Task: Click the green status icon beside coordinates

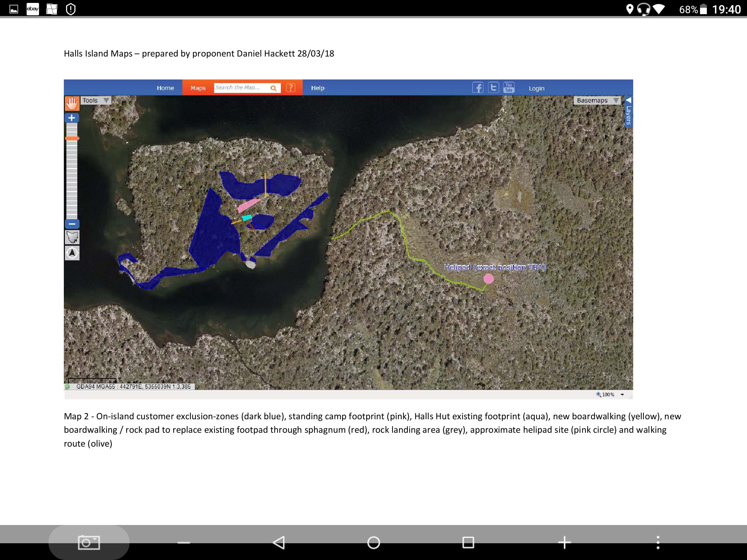Action: 67,386
